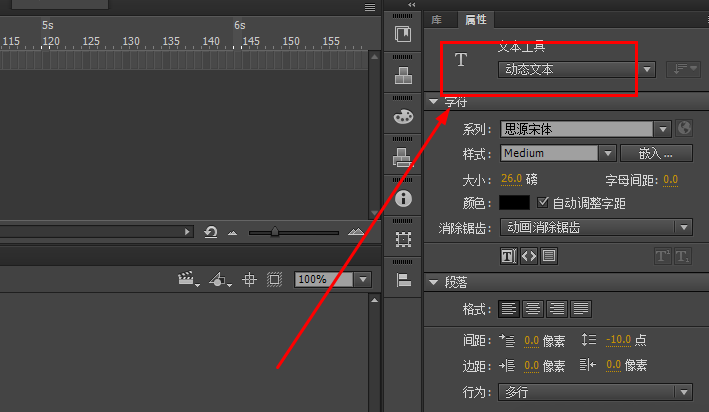709x412 pixels.
Task: Click the -10.0 line spacing value
Action: [618, 339]
